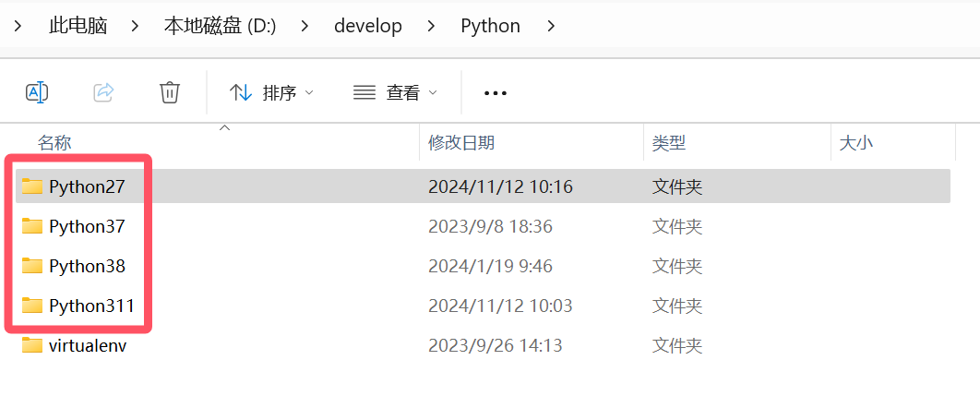Expand the chevron before 此电脑

18,26
